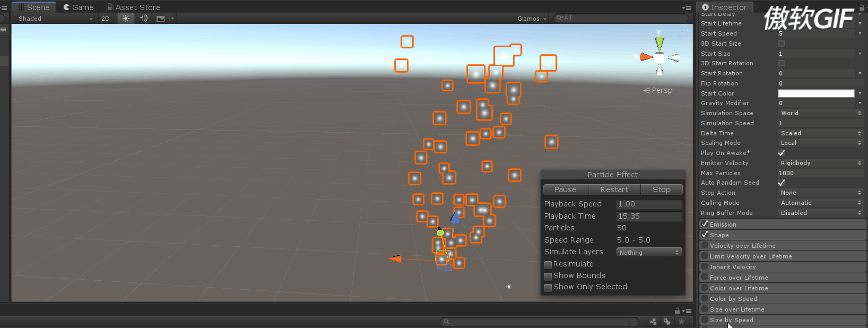Disable the Shape module checkmark
Image resolution: width=868 pixels, height=328 pixels.
point(705,235)
